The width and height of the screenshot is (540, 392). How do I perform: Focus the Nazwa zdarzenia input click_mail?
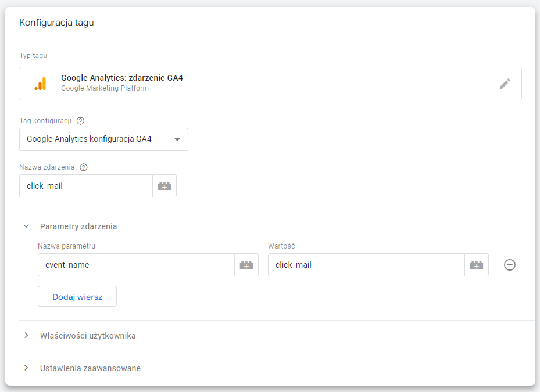(86, 186)
